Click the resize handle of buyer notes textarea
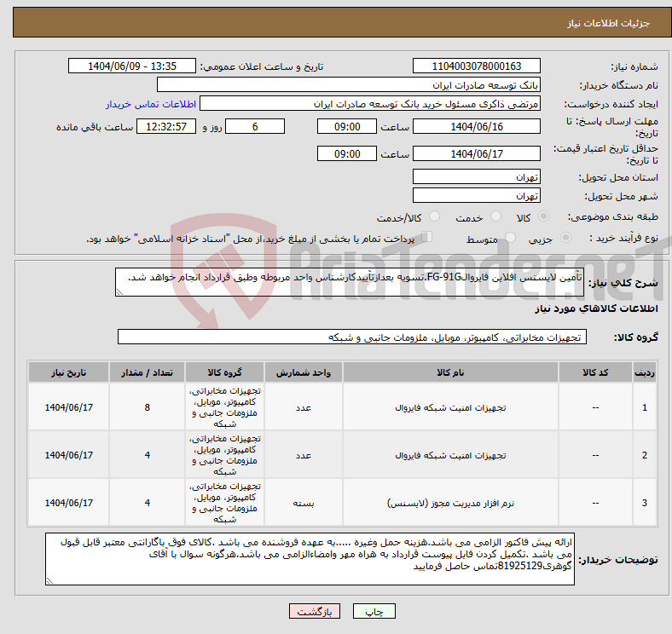Image resolution: width=672 pixels, height=634 pixels. click(x=49, y=581)
